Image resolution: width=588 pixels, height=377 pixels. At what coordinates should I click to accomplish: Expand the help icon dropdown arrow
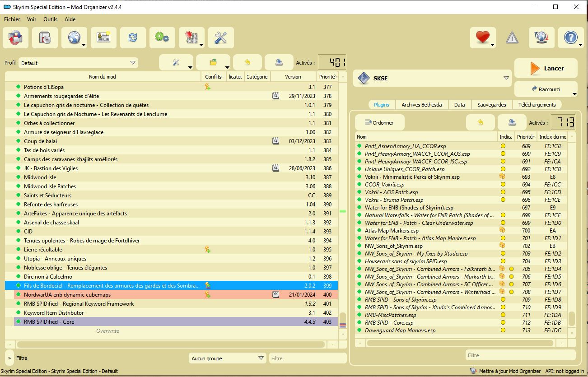581,45
